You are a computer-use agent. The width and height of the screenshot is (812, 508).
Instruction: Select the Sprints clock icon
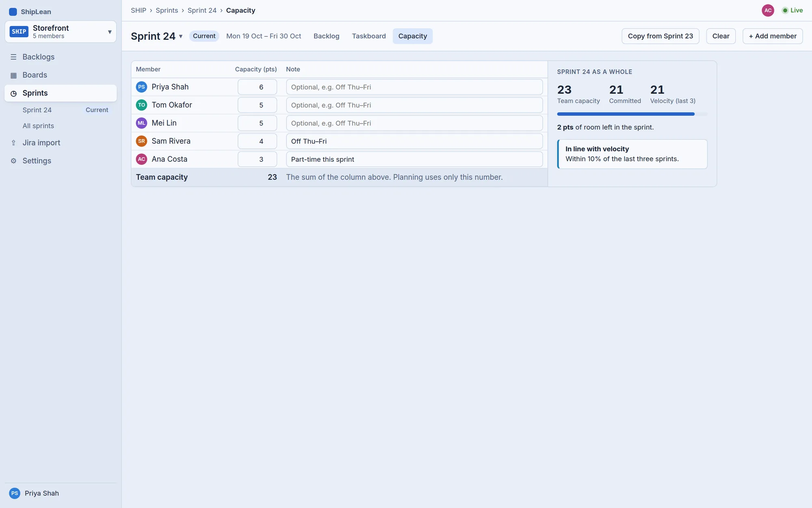click(x=13, y=93)
